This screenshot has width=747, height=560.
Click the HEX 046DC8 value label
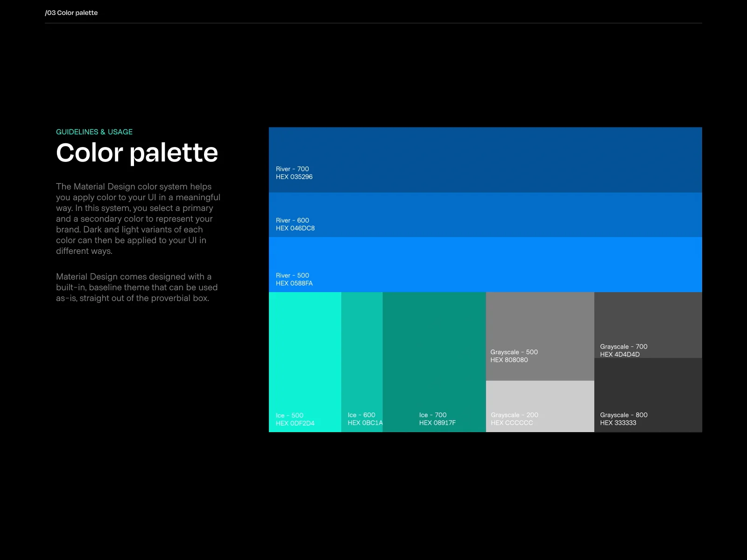tap(295, 228)
